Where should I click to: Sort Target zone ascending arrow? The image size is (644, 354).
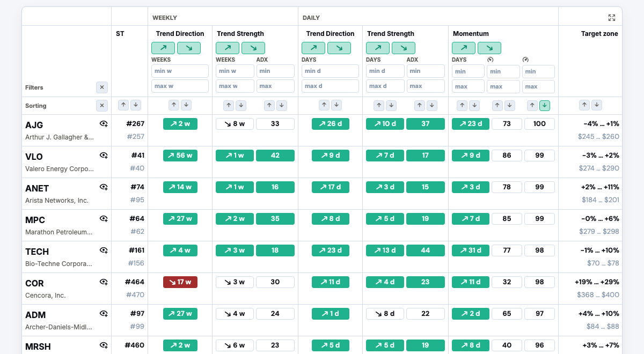coord(584,105)
